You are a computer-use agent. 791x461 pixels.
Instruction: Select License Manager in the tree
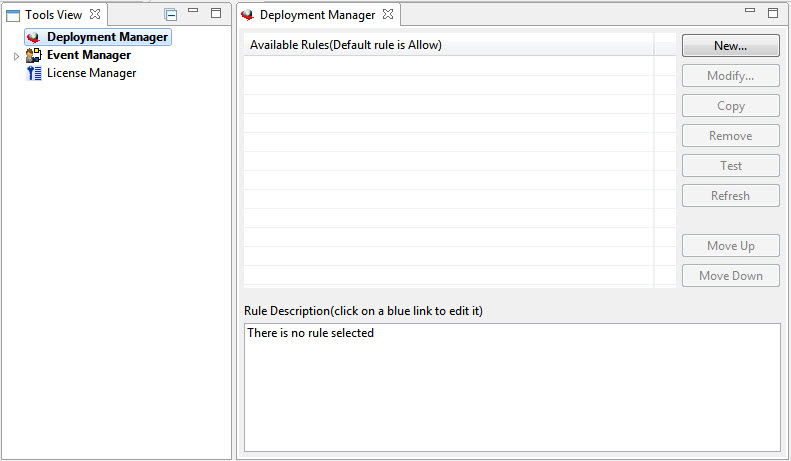pos(91,73)
